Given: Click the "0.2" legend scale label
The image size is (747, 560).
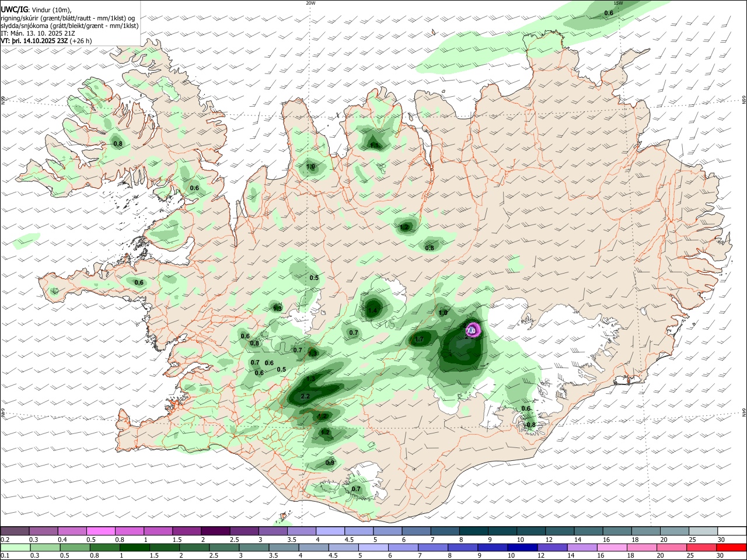Looking at the screenshot, I should pos(5,540).
